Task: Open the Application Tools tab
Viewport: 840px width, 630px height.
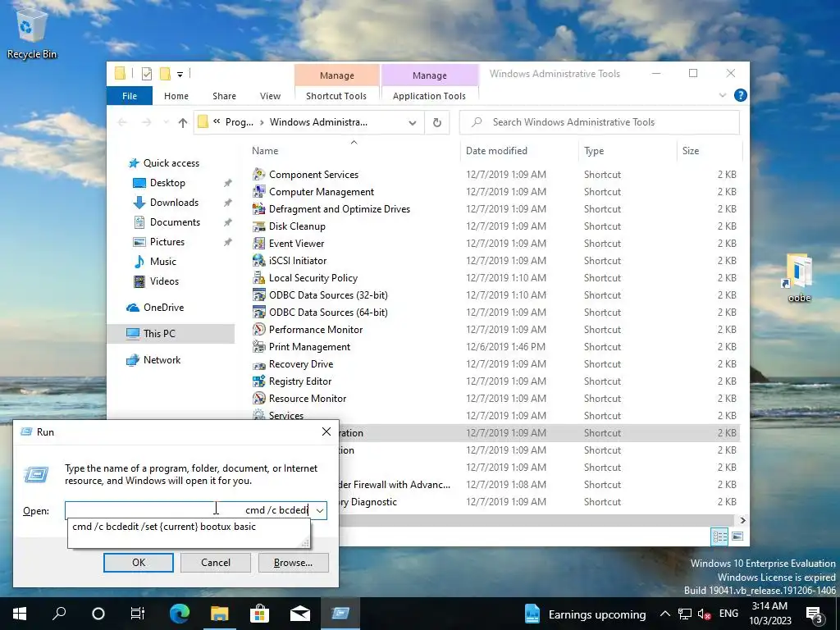Action: point(429,96)
